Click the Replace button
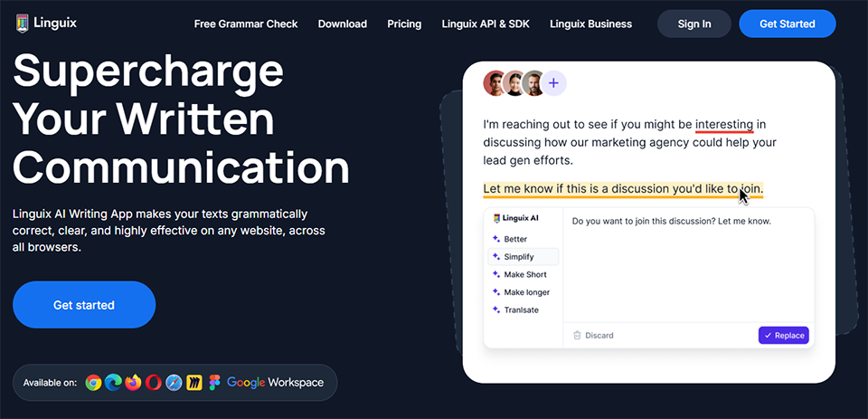 coord(783,336)
